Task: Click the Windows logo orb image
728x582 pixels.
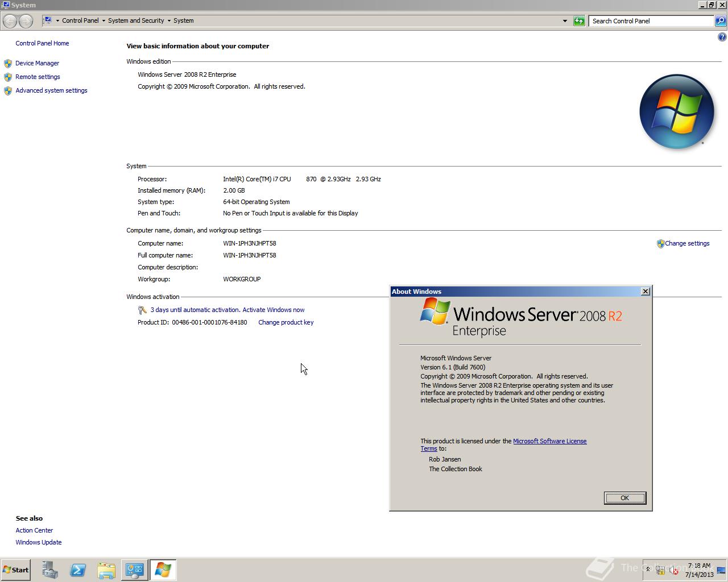Action: tap(677, 111)
